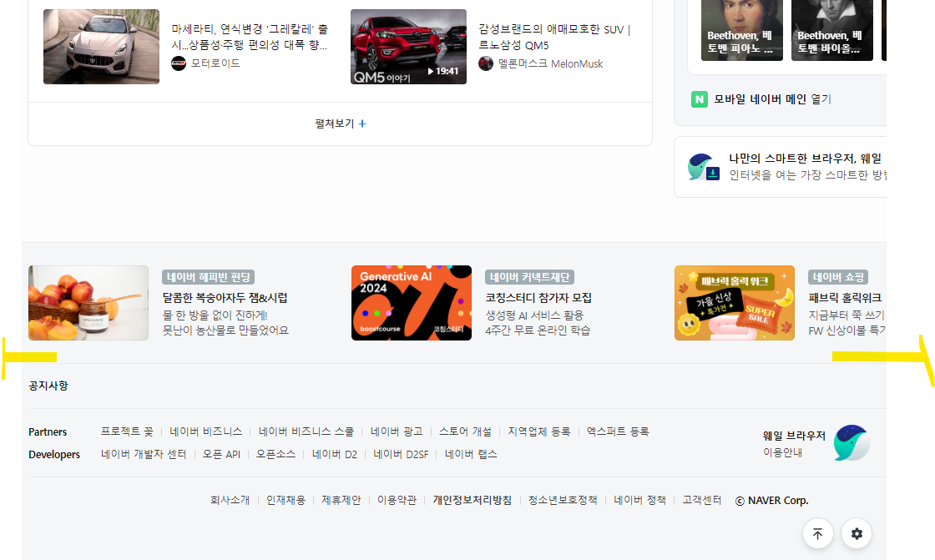Image resolution: width=935 pixels, height=560 pixels.
Task: Open the 패브릭 홀릭위크 sale banner image
Action: click(735, 303)
